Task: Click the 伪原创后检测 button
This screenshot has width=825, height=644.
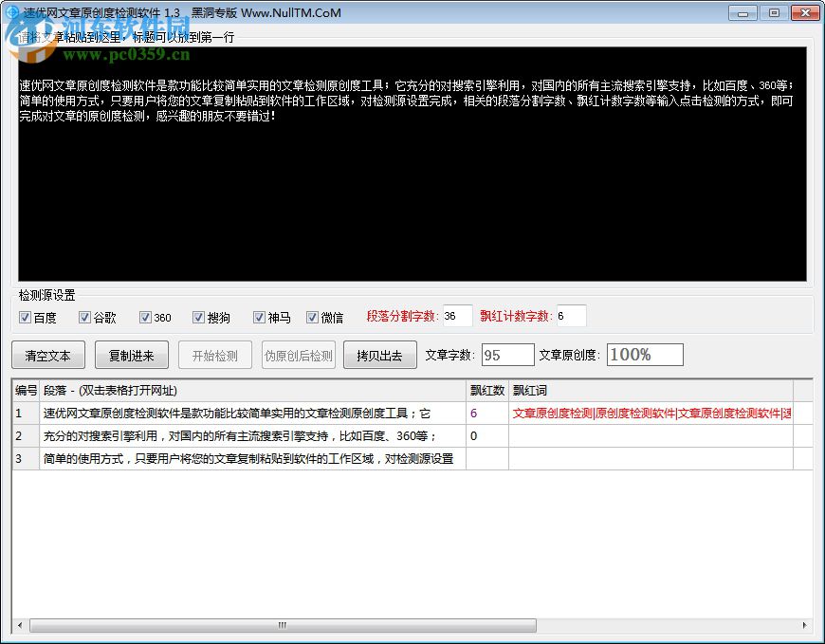Action: [299, 355]
